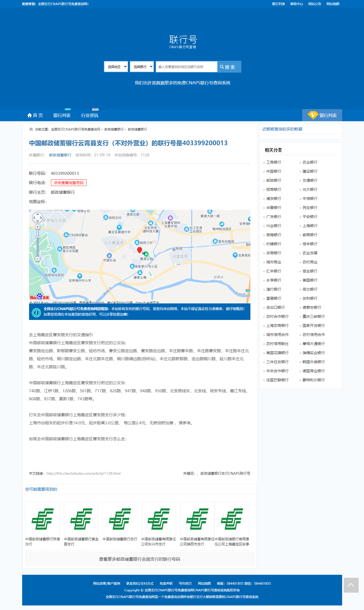Zoom out the map with minus button

[x=38, y=259]
